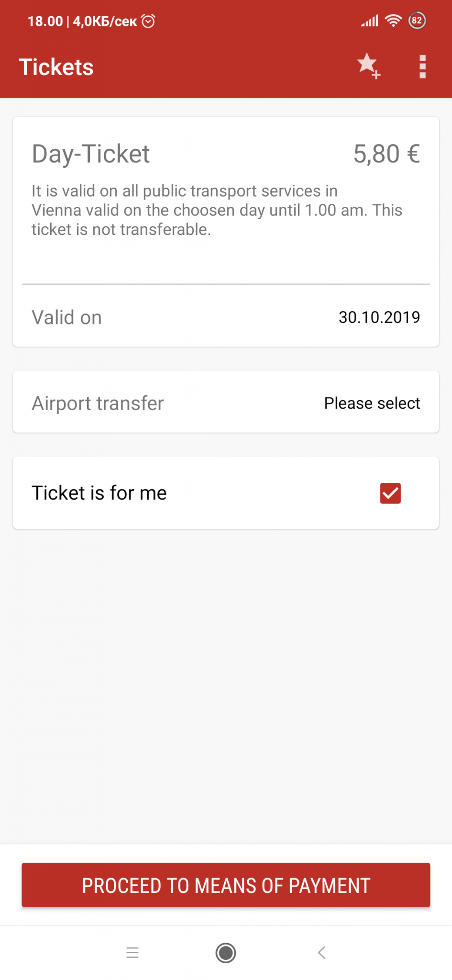Tap the alarm clock status icon
Viewport: 452px width, 980px height.
[149, 21]
